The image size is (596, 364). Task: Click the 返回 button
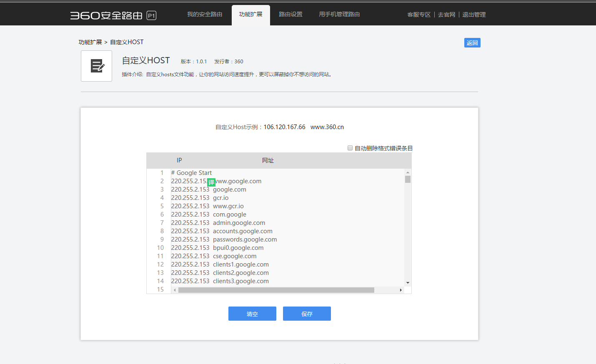(x=472, y=43)
